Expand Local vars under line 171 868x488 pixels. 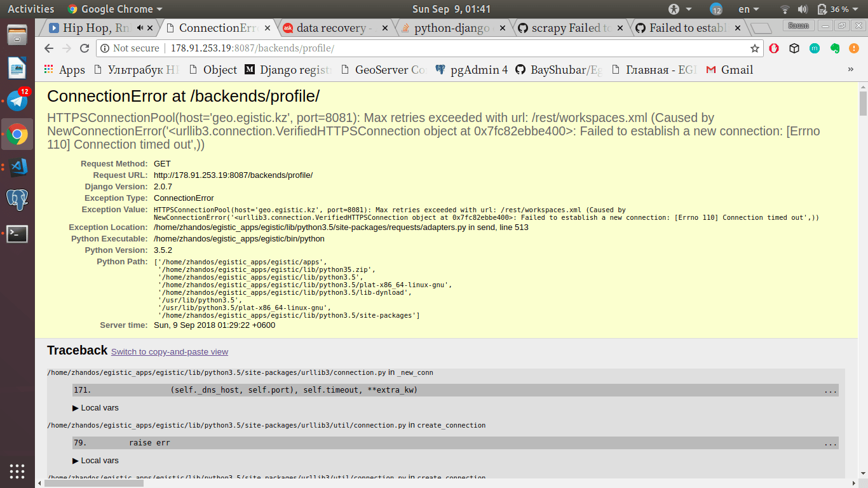pyautogui.click(x=96, y=407)
